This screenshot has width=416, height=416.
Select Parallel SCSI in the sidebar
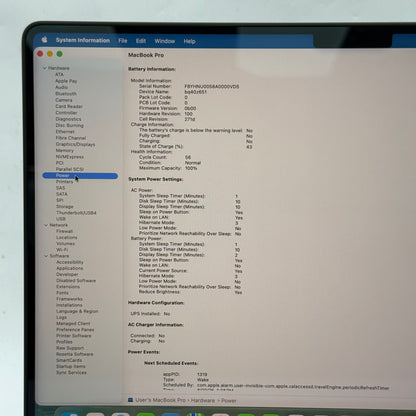click(70, 169)
